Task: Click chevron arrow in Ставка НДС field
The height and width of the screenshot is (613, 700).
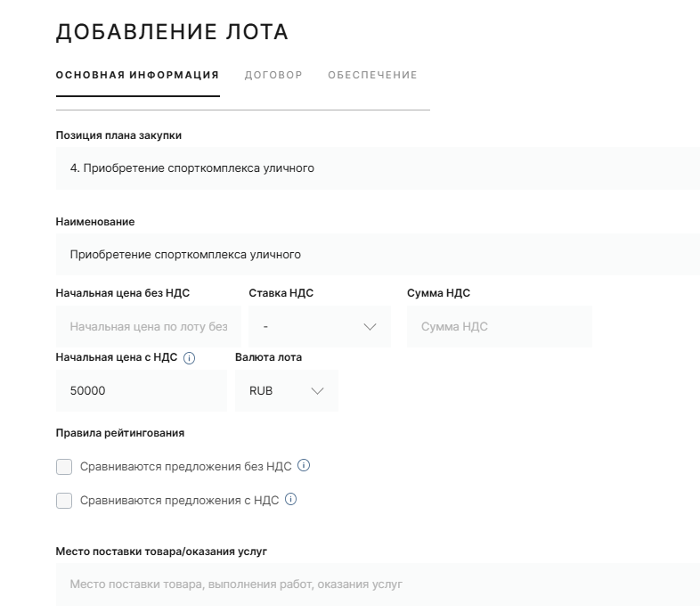Action: (371, 327)
